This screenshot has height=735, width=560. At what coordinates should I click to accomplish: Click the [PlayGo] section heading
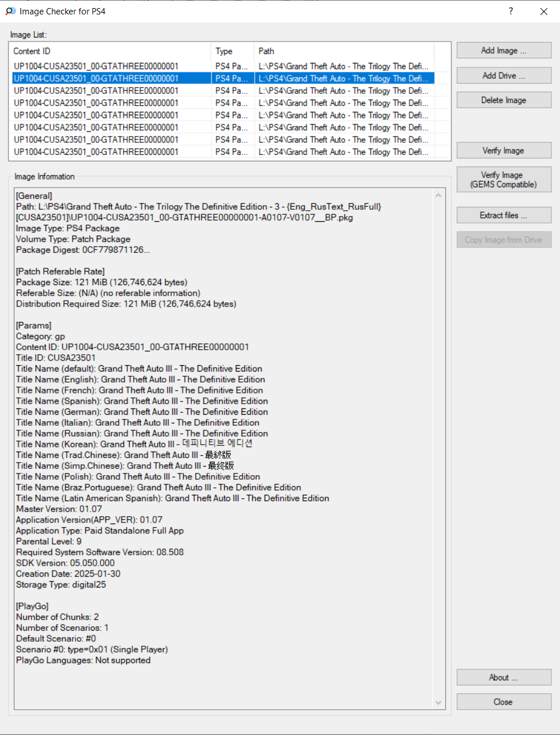pyautogui.click(x=33, y=606)
